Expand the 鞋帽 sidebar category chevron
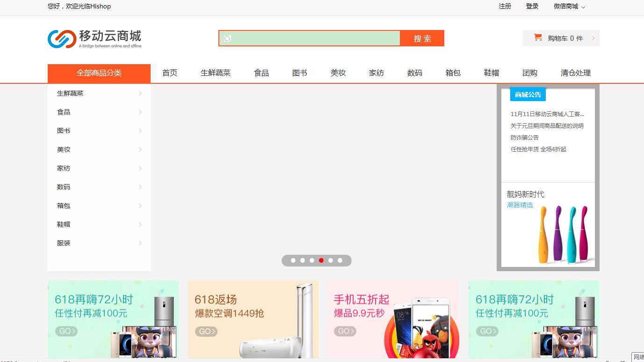This screenshot has width=644, height=362. point(140,224)
